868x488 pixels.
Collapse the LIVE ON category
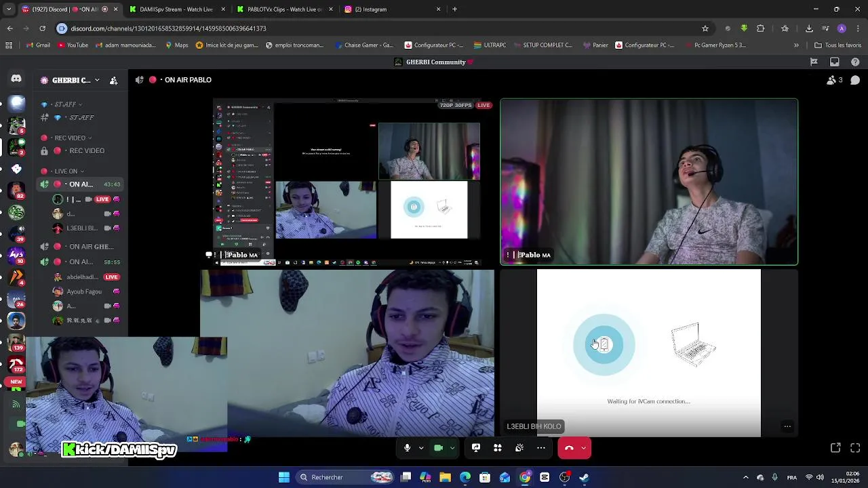[63, 171]
